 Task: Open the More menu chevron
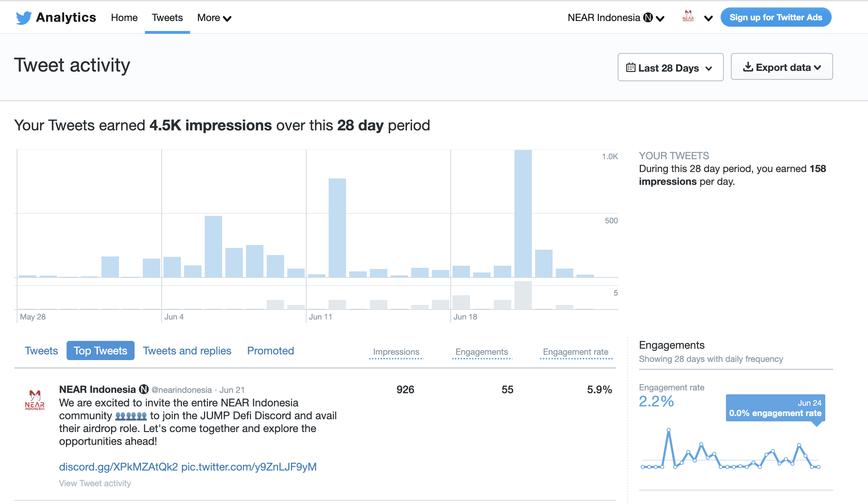coord(227,19)
